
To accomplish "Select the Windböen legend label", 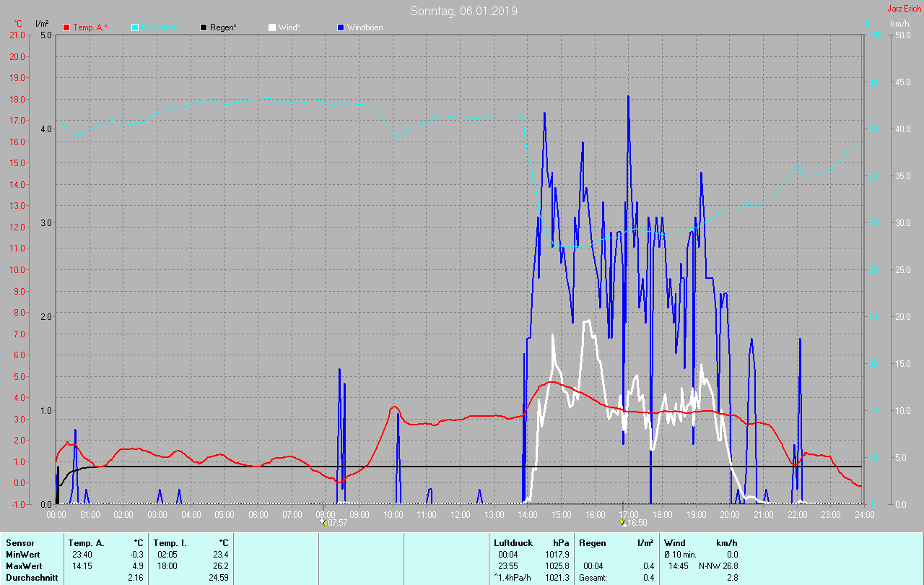I will (365, 27).
